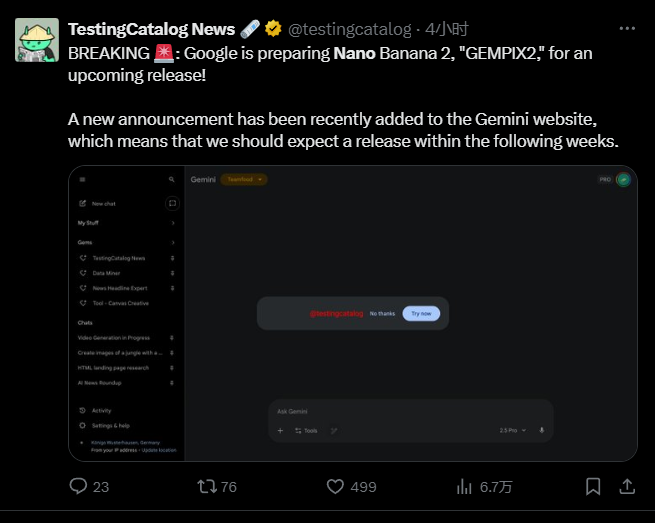Like the post via heart icon
655x523 pixels.
pyautogui.click(x=337, y=486)
